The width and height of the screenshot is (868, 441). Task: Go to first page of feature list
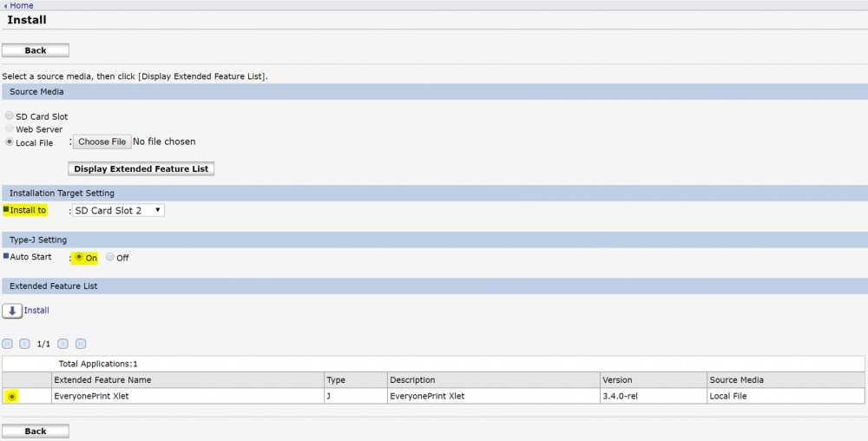pos(8,344)
